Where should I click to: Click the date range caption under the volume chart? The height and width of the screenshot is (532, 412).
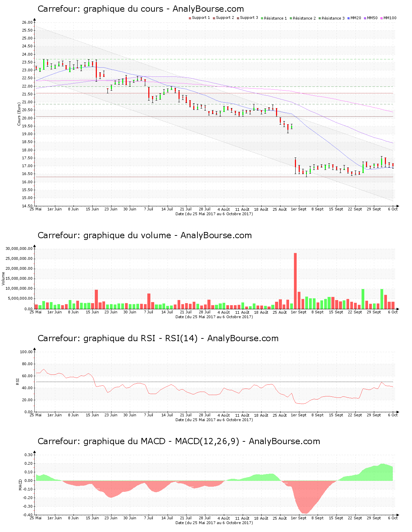[214, 317]
